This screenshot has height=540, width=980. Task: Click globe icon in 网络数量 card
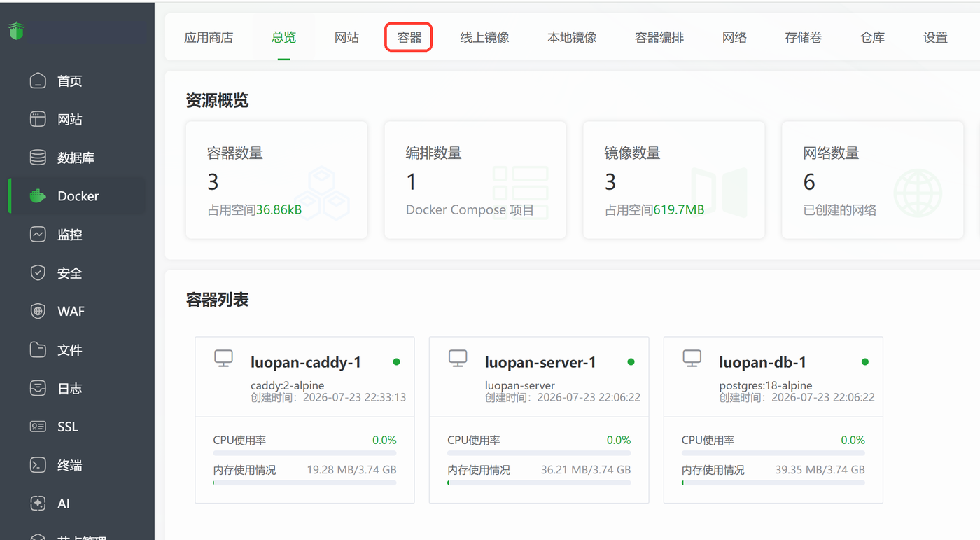point(918,193)
